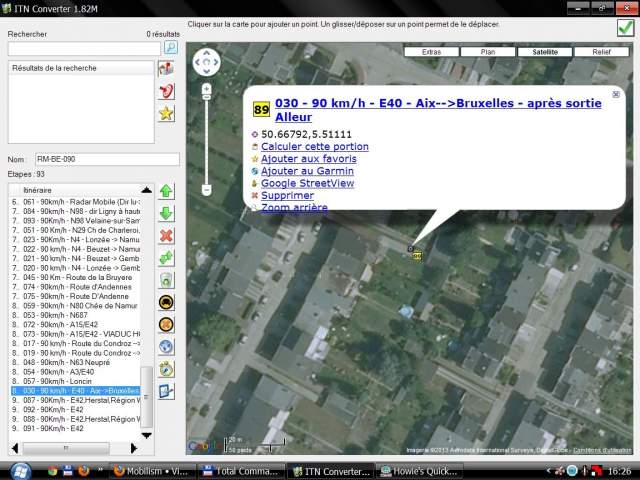Switch map to Plan view
640x480 pixels.
[488, 51]
